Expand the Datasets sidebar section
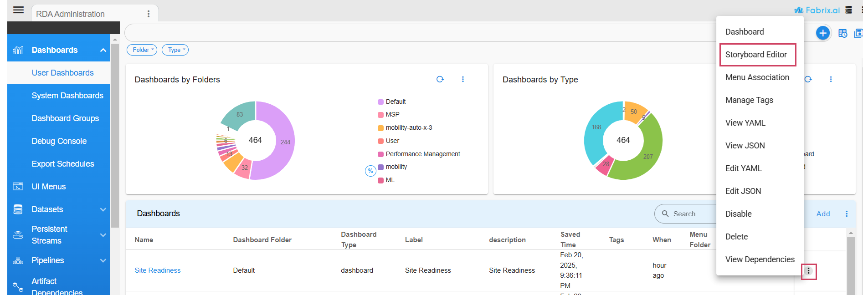 tap(59, 209)
